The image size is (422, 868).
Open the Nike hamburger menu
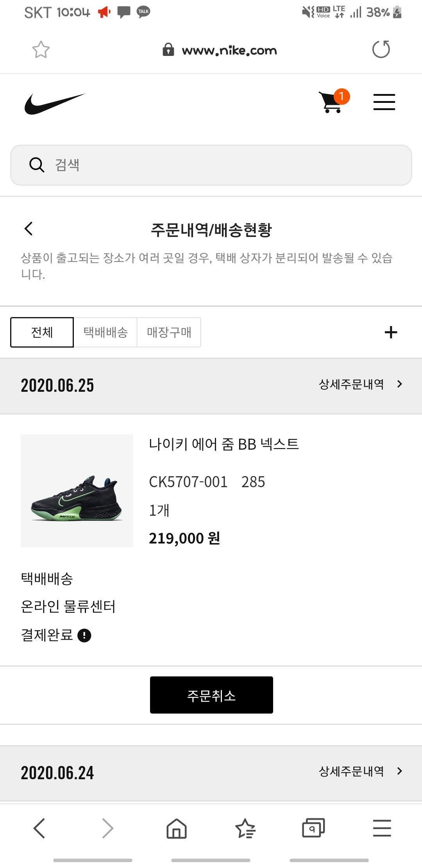pyautogui.click(x=384, y=102)
